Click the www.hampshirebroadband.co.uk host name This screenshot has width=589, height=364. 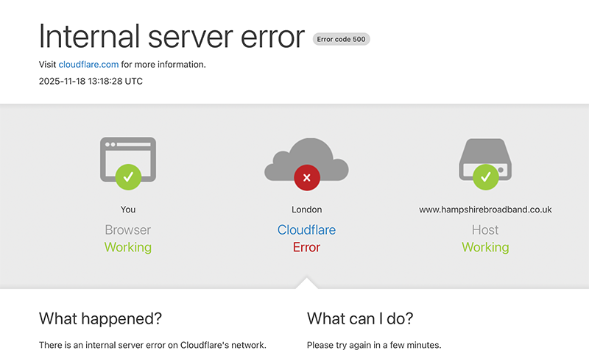485,210
